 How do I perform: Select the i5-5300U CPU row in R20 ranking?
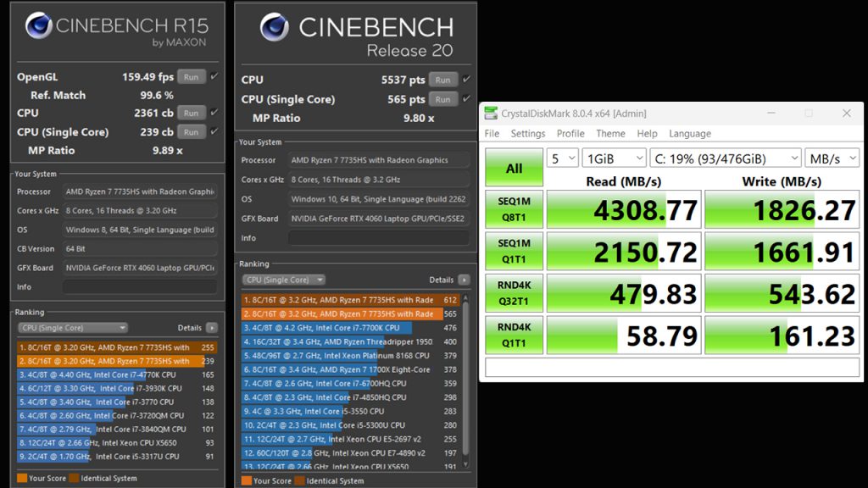[x=350, y=425]
